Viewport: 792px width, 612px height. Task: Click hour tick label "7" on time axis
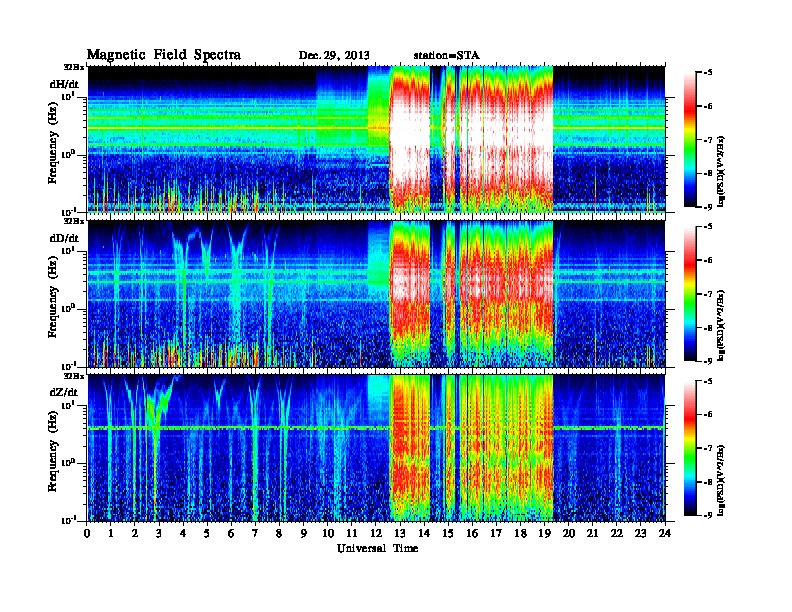pos(255,533)
